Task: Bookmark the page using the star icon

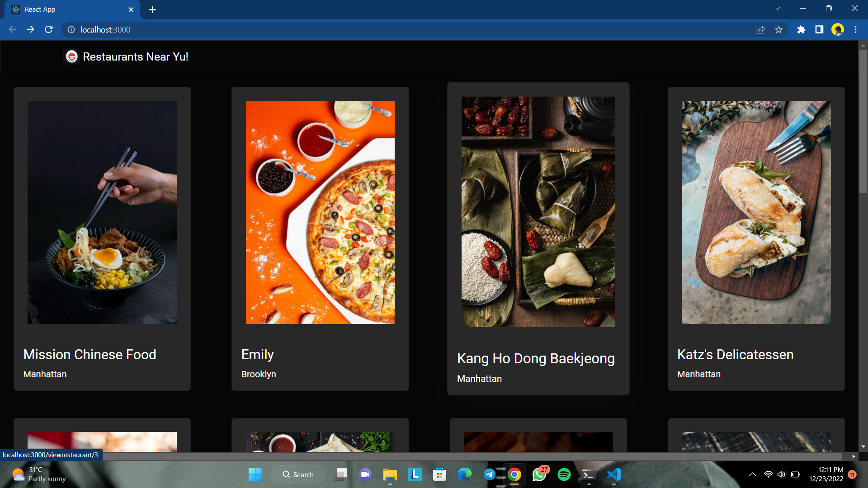Action: pyautogui.click(x=779, y=29)
